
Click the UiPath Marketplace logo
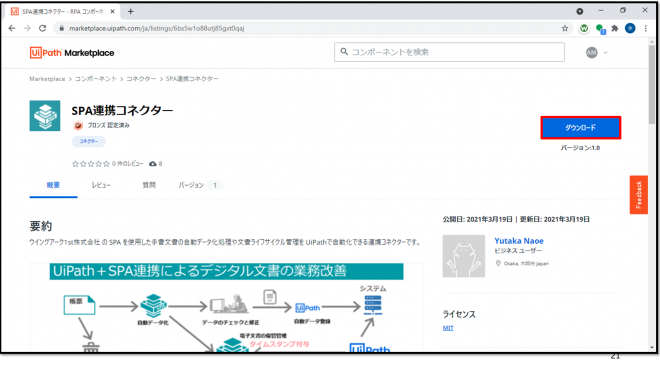click(72, 53)
